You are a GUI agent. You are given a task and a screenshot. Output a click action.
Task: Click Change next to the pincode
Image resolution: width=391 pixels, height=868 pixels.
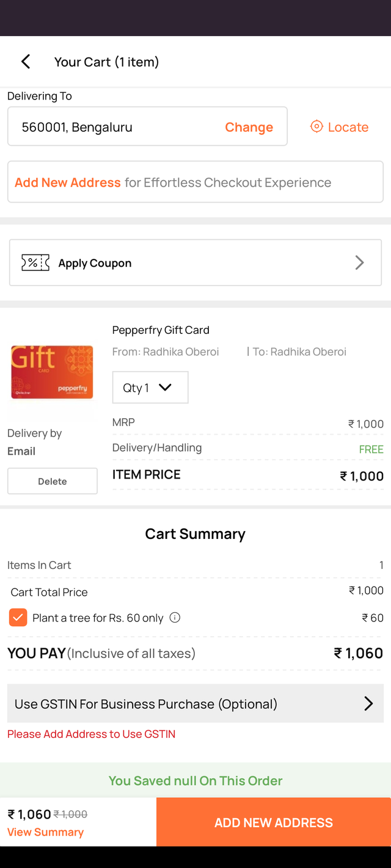click(x=249, y=127)
